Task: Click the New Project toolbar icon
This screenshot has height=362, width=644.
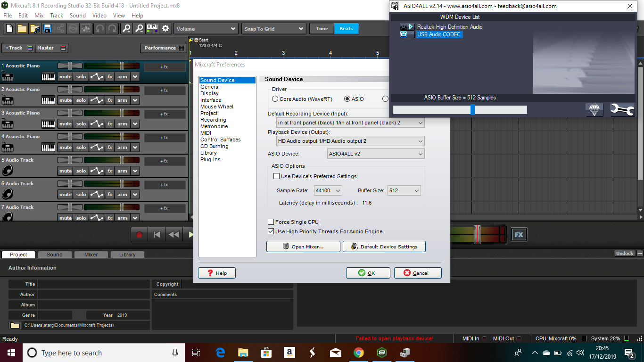Action: click(9, 29)
